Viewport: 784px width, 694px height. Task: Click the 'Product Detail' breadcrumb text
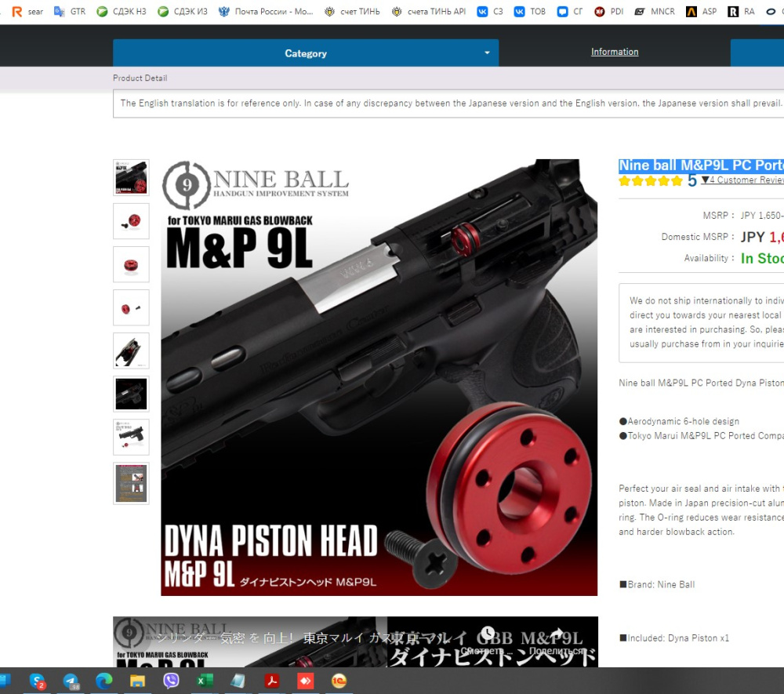[x=140, y=78]
